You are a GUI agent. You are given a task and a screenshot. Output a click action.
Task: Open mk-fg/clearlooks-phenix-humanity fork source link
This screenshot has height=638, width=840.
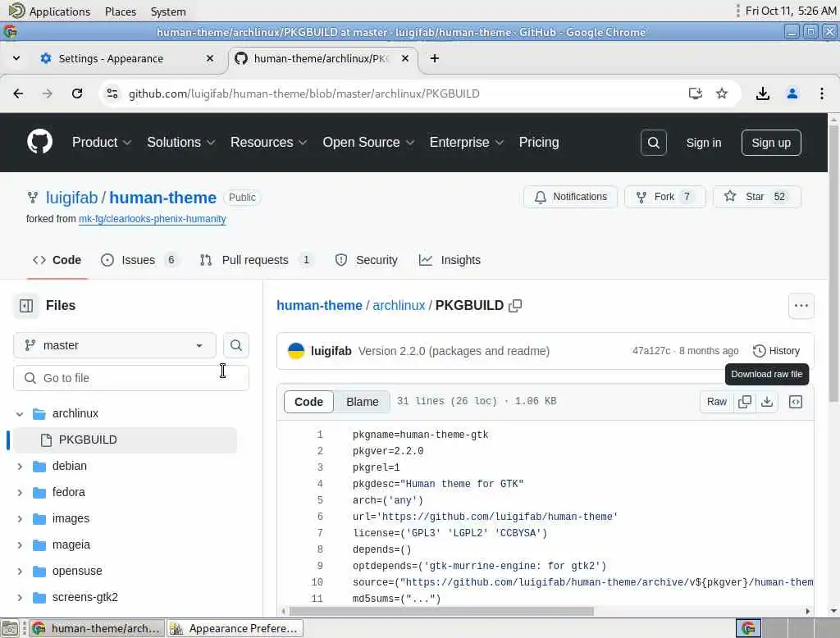(152, 219)
